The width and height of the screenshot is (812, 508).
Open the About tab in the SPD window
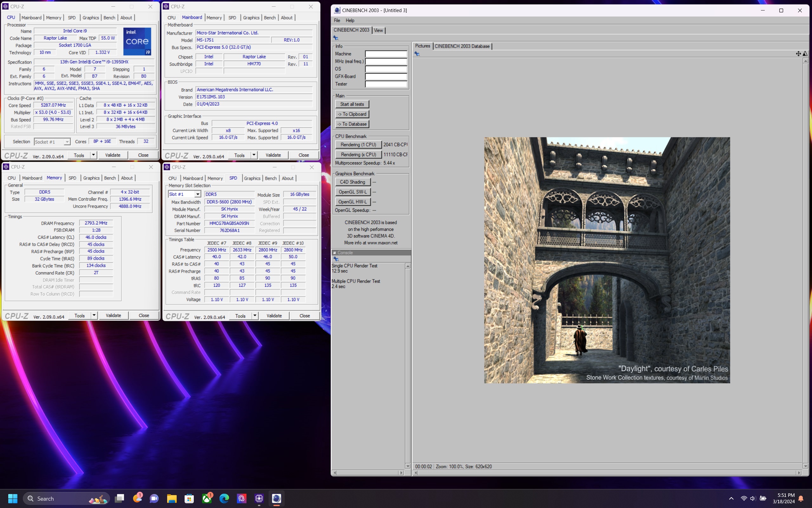[288, 178]
